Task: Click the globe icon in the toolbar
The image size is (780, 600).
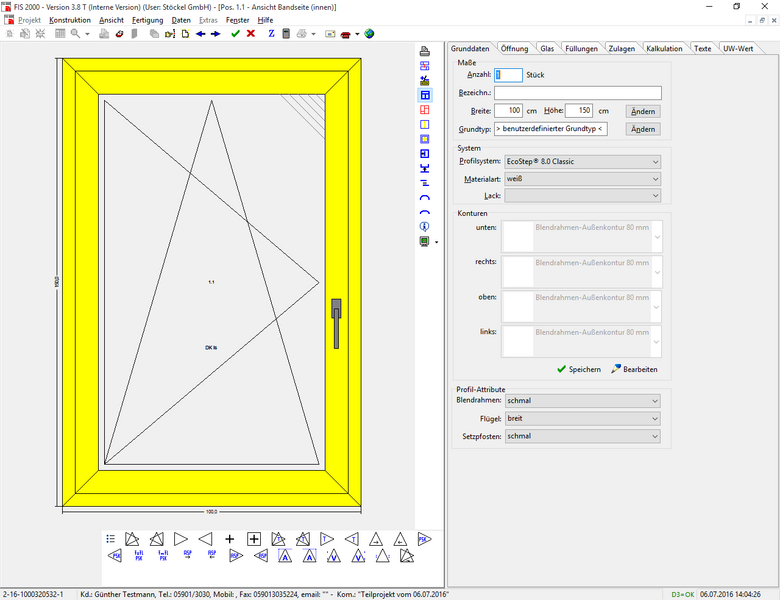Action: tap(369, 33)
